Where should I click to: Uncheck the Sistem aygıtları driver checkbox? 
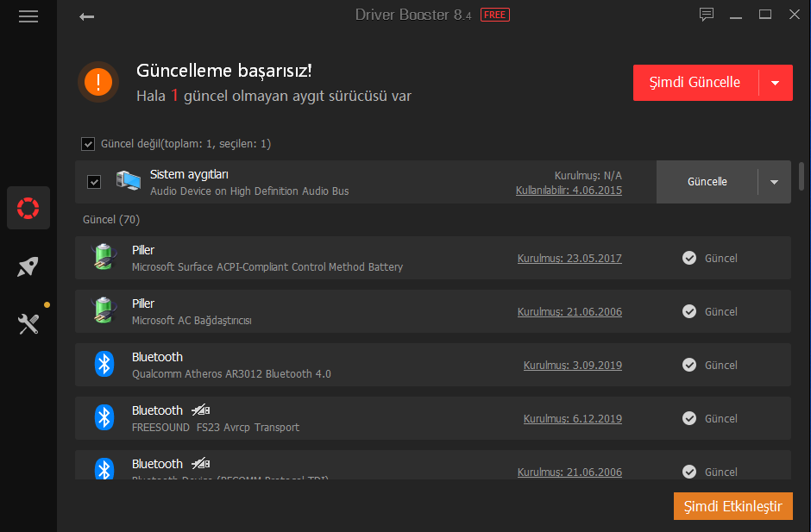[x=94, y=182]
